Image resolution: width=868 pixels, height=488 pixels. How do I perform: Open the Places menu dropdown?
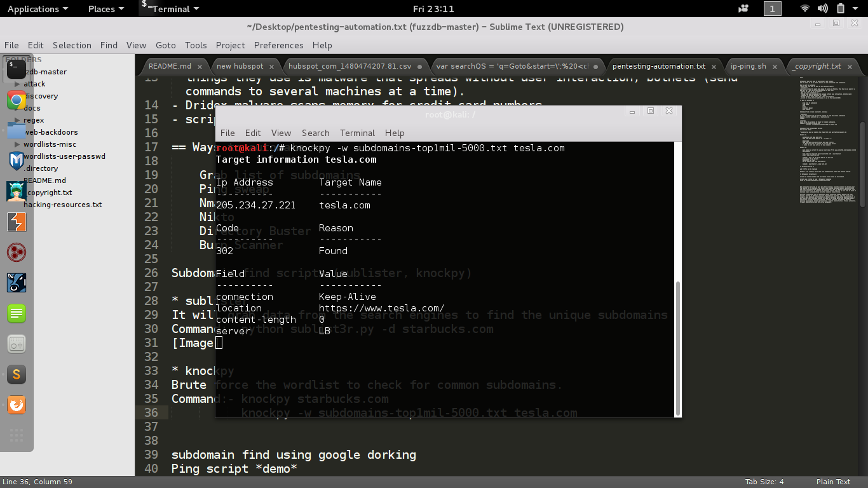(106, 9)
